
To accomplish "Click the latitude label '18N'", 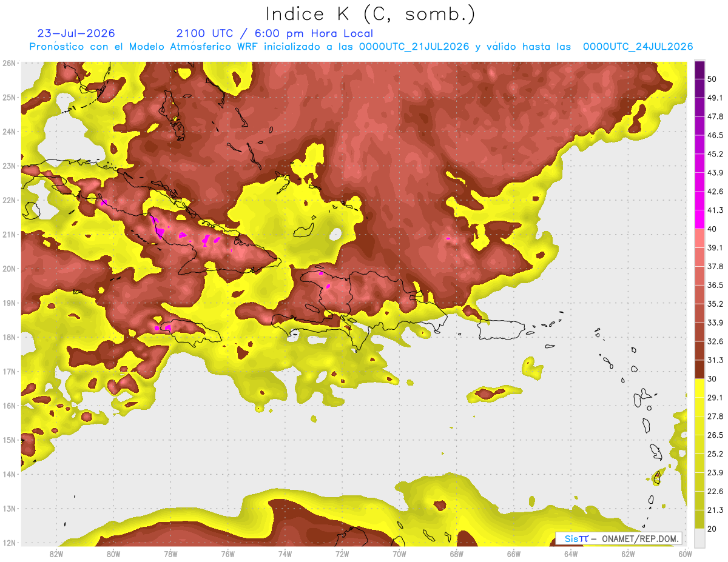I will pyautogui.click(x=8, y=337).
